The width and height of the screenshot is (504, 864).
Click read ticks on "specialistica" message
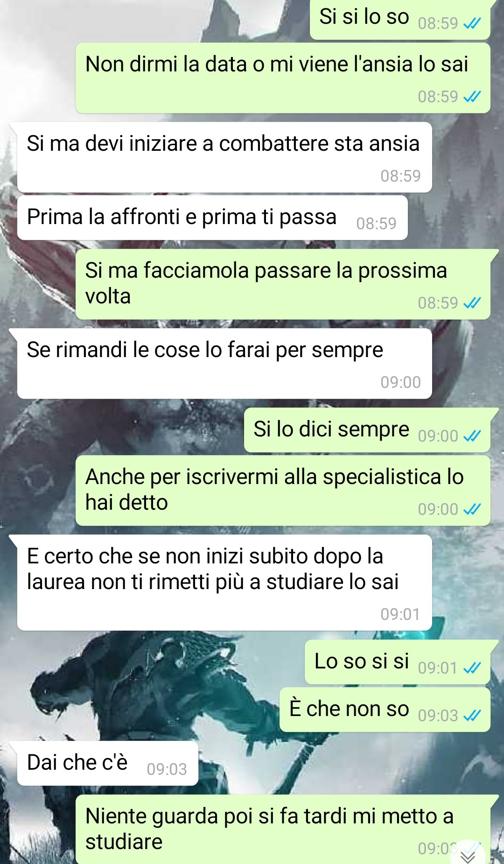click(x=472, y=509)
